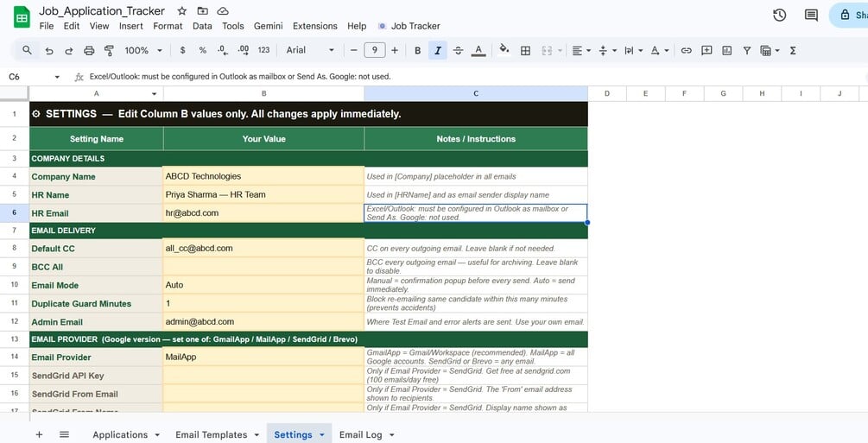Check cloud save status icon
The width and height of the screenshot is (868, 443).
223,11
